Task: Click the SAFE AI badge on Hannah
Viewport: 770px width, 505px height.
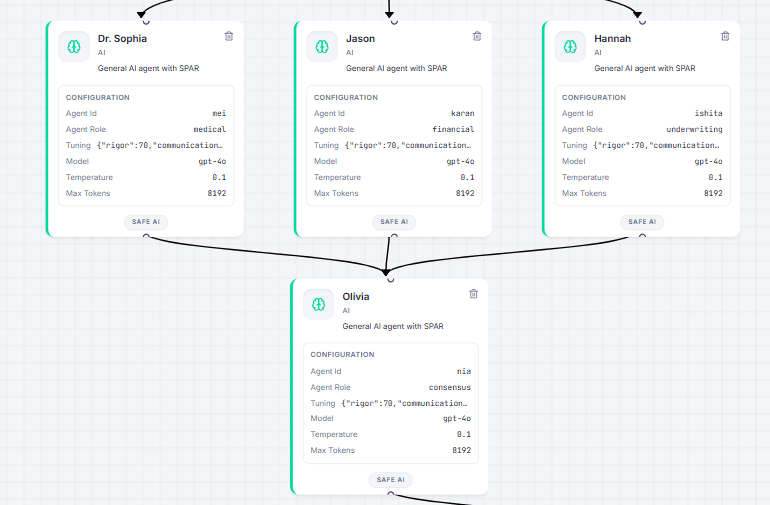Action: tap(642, 222)
